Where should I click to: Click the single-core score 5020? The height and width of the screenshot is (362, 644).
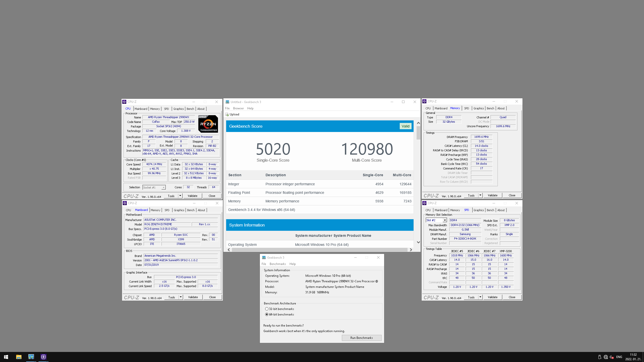pos(273,149)
